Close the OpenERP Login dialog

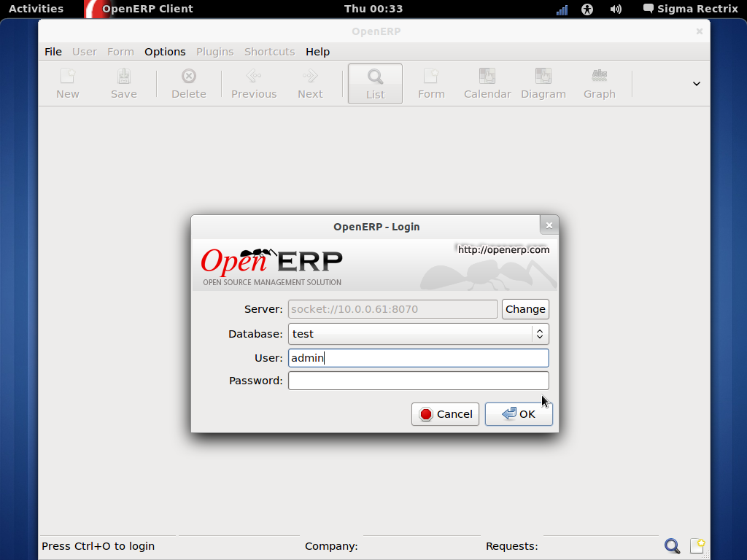[549, 225]
